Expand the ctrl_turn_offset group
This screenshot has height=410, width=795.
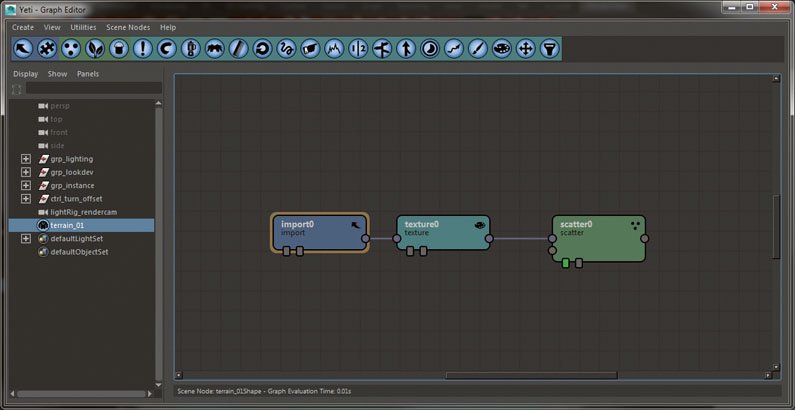[x=26, y=199]
